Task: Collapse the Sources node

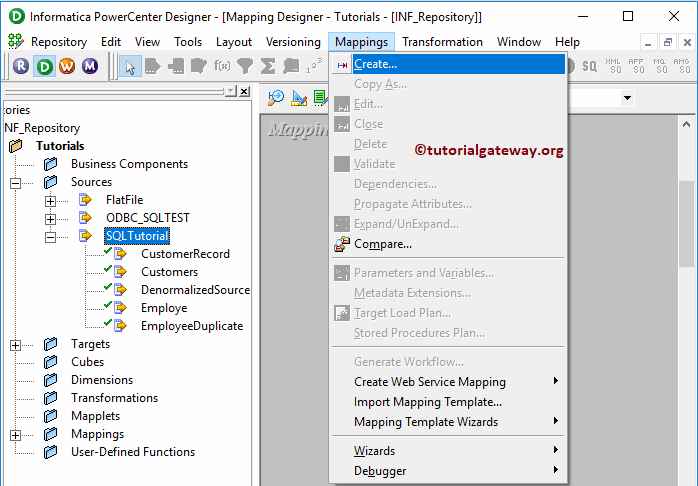Action: [x=16, y=183]
